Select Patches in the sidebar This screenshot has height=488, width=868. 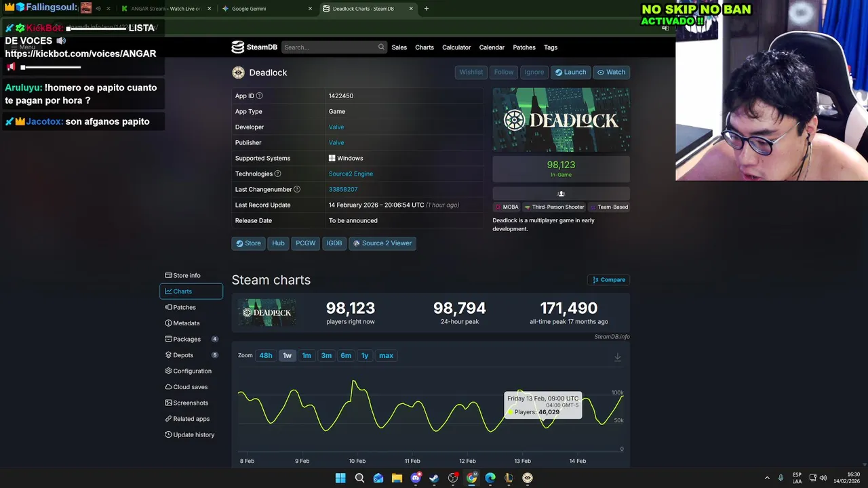[191, 308]
